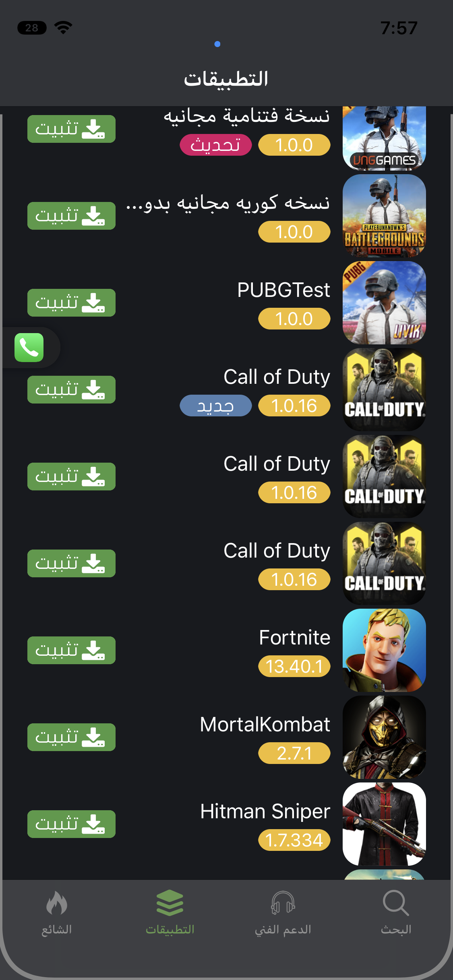The image size is (453, 980).
Task: Tap the Fortnite 13.40.1 version badge
Action: (294, 666)
